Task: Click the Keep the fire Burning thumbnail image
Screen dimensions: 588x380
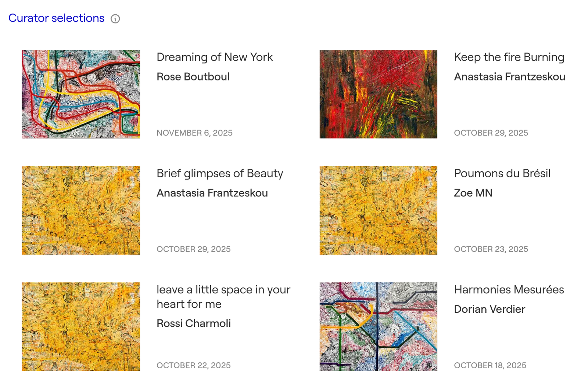Action: point(378,94)
